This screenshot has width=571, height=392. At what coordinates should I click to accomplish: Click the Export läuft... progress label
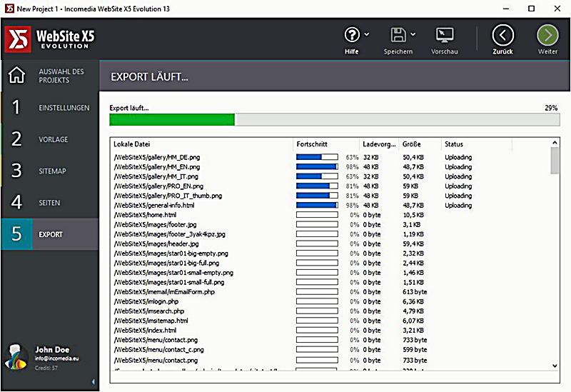(129, 108)
